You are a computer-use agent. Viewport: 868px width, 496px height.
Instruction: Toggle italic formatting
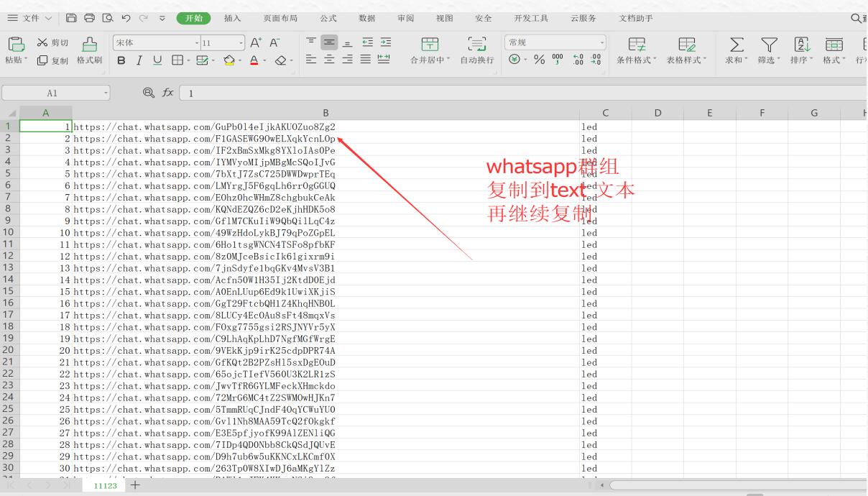139,60
